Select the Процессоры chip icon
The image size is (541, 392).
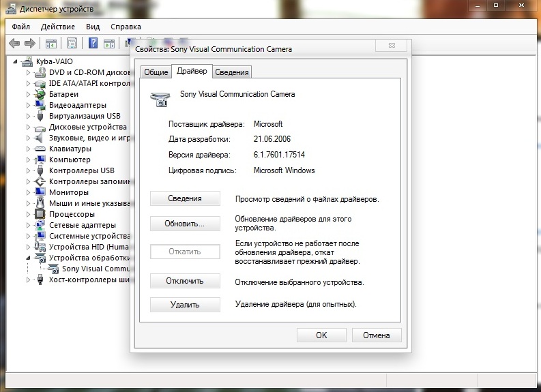coord(40,214)
